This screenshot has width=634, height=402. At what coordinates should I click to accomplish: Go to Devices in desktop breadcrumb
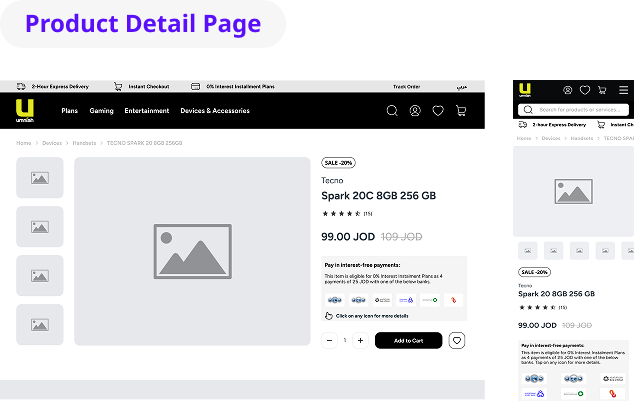coord(52,143)
